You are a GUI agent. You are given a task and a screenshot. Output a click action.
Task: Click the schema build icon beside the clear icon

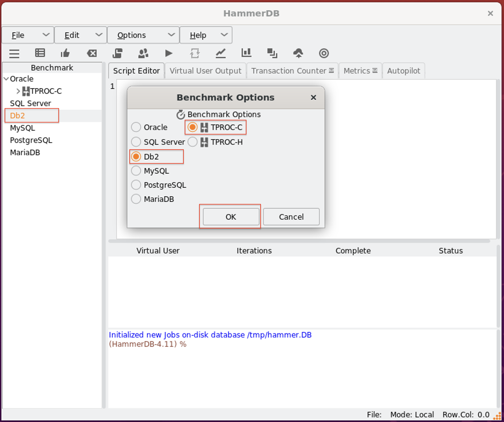(x=117, y=53)
